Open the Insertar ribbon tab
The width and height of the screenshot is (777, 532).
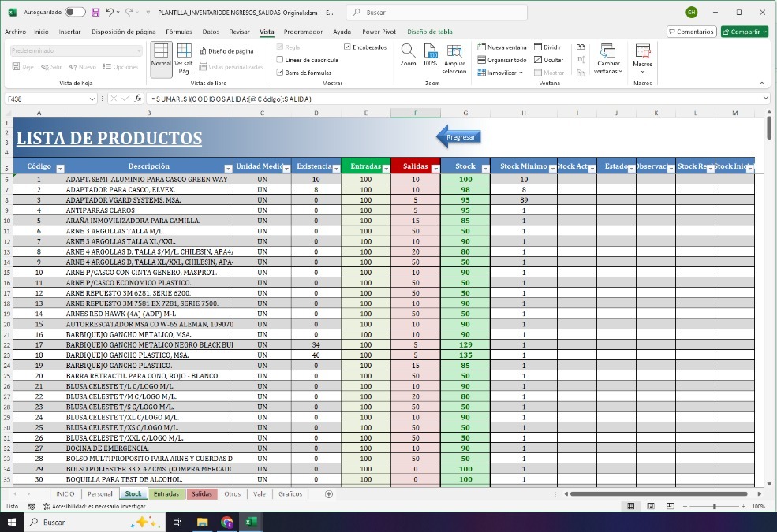pos(69,32)
